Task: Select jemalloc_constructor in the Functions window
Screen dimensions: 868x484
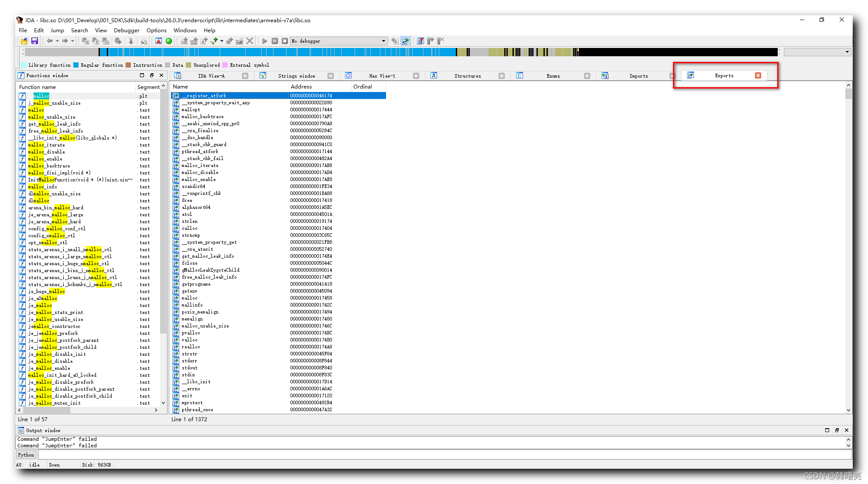Action: click(x=89, y=326)
